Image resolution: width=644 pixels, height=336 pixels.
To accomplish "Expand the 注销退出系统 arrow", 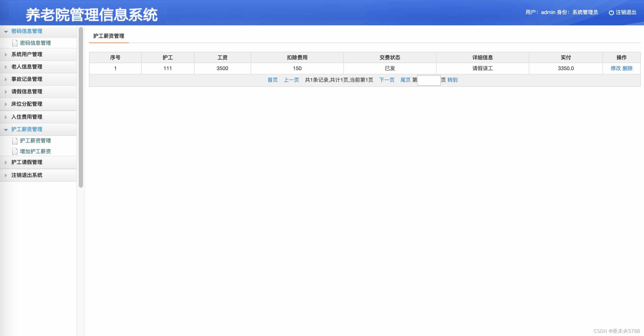I will tap(6, 175).
